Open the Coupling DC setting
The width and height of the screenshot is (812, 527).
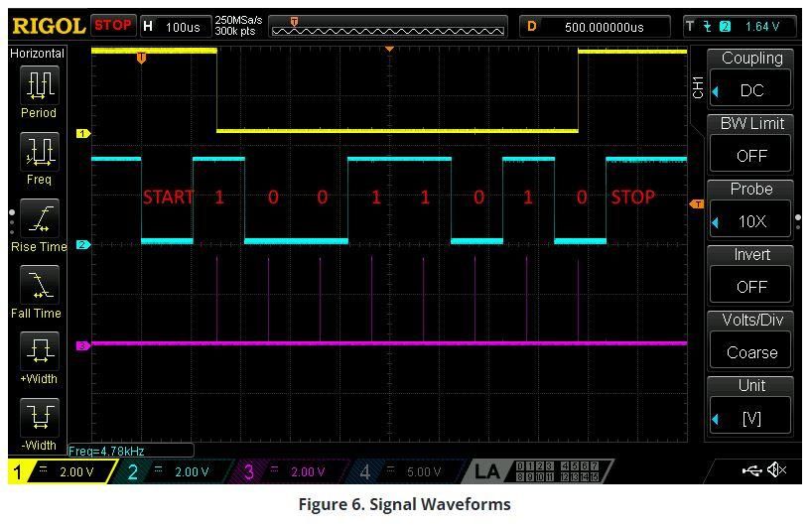pos(749,90)
